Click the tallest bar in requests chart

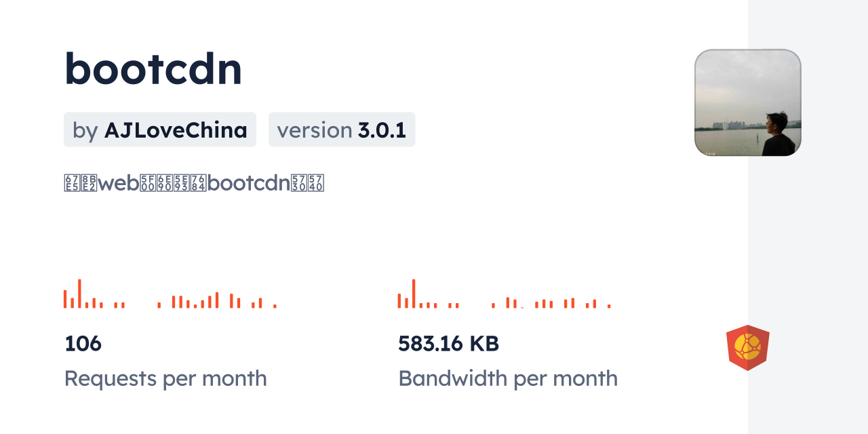(79, 294)
